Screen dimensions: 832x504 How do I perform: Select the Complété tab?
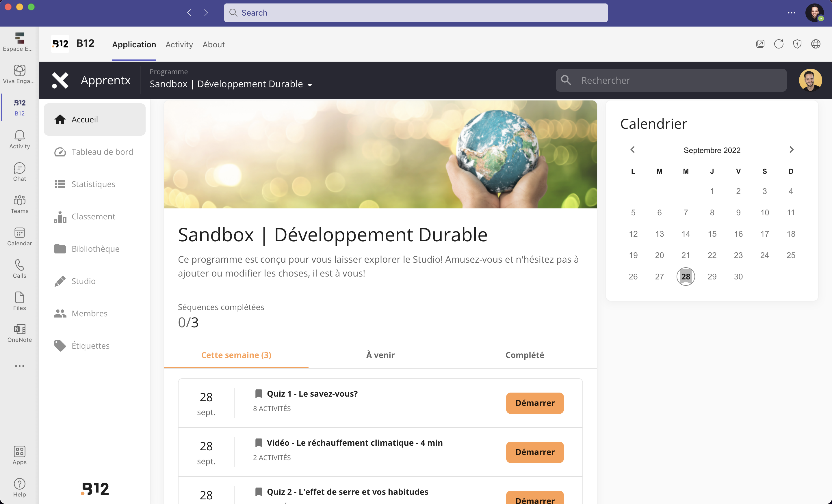525,355
